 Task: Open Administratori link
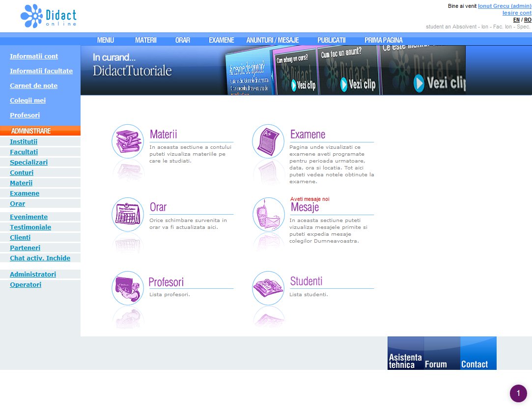(x=33, y=274)
